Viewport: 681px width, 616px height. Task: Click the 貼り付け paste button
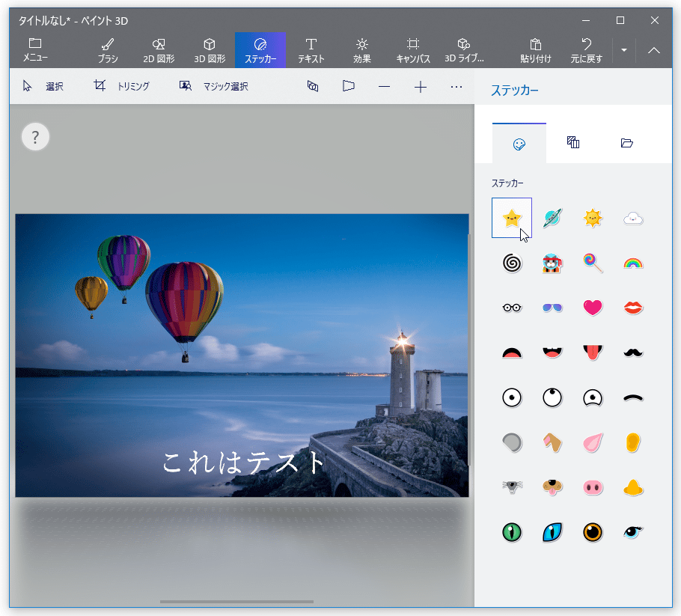536,50
